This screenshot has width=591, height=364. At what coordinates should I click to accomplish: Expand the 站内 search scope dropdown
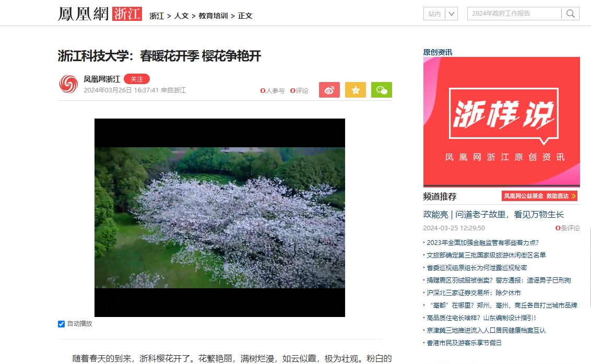(x=452, y=14)
